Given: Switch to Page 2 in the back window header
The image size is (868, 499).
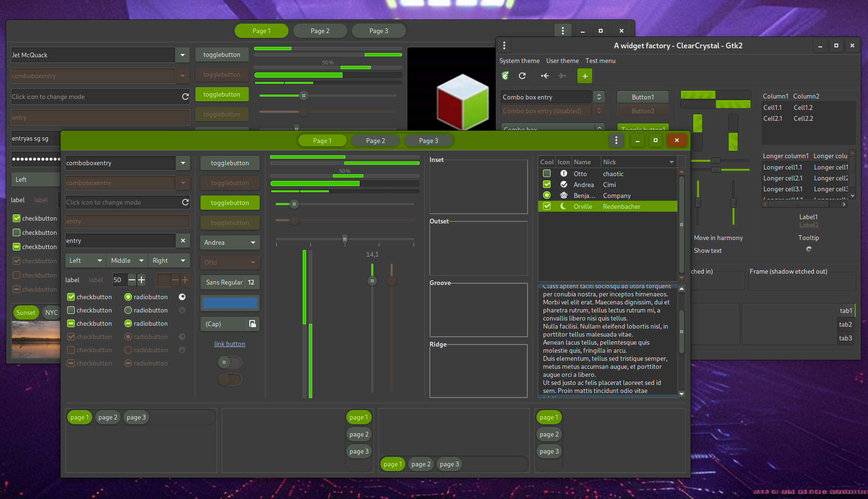Looking at the screenshot, I should (320, 31).
